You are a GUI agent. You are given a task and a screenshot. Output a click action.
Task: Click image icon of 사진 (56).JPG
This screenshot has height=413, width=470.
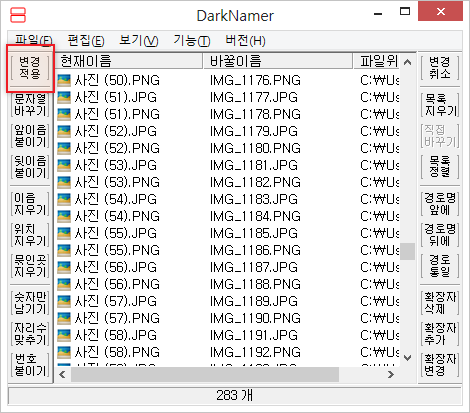tap(64, 267)
